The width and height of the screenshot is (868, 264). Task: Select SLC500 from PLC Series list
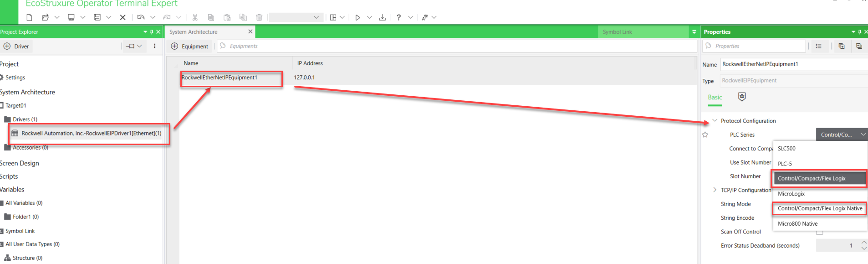820,149
